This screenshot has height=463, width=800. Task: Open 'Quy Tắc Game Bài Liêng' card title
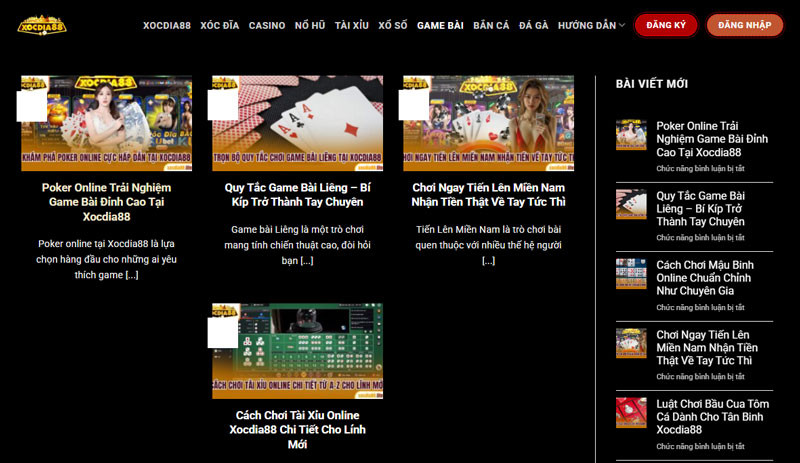pyautogui.click(x=297, y=195)
